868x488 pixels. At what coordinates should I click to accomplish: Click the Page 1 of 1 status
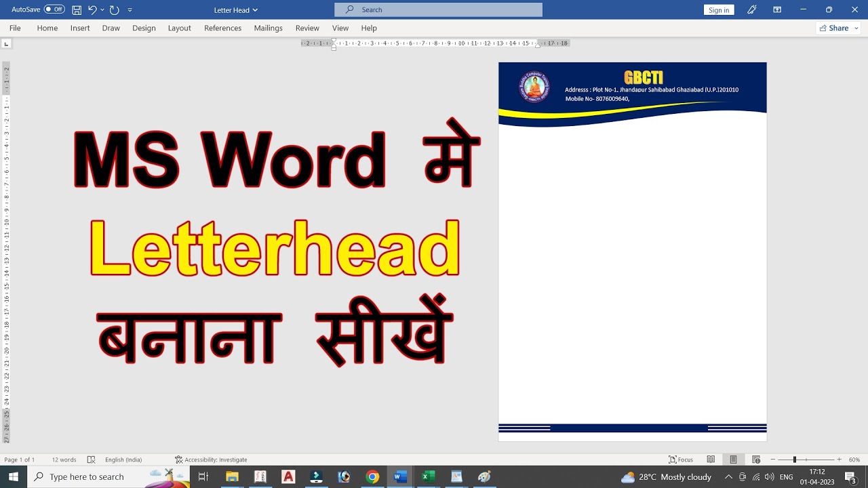coord(20,460)
